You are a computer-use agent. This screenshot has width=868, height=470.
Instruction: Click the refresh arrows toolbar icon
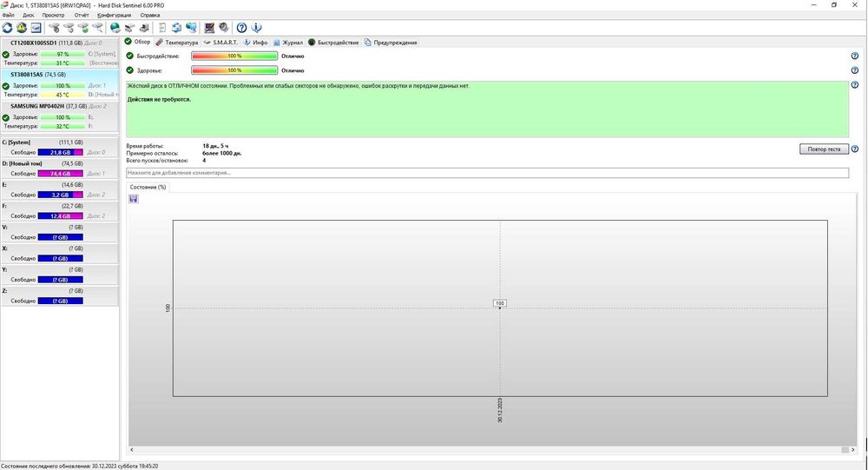[7, 27]
